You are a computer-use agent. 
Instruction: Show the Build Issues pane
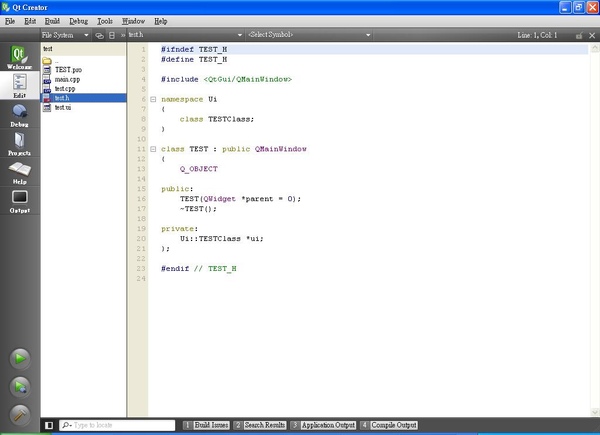(x=206, y=425)
